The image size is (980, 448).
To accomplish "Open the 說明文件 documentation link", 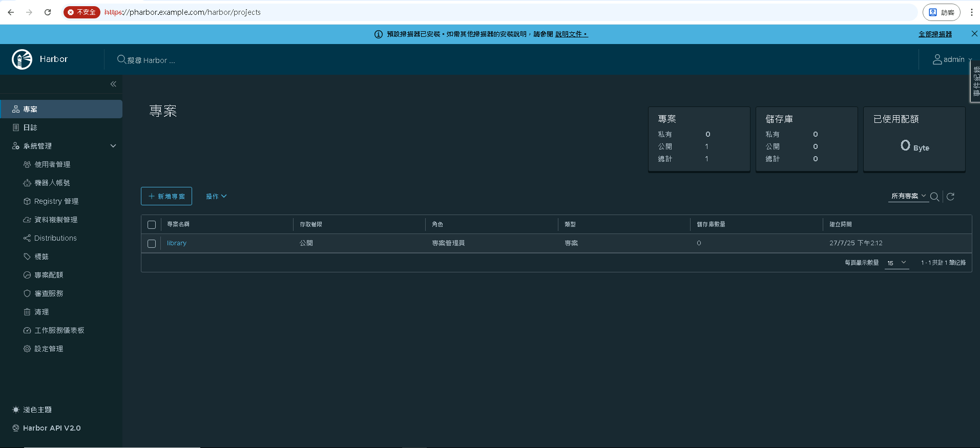I will (571, 34).
